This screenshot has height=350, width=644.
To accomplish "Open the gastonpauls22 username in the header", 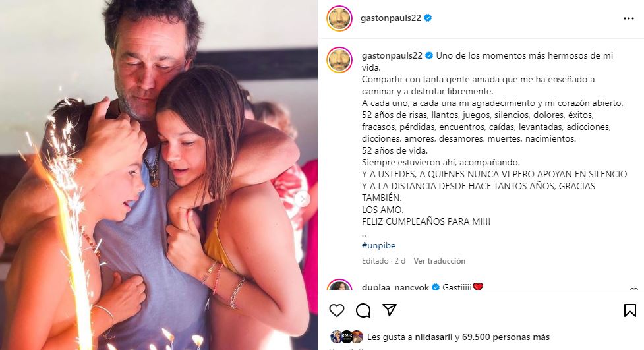I will pyautogui.click(x=391, y=18).
